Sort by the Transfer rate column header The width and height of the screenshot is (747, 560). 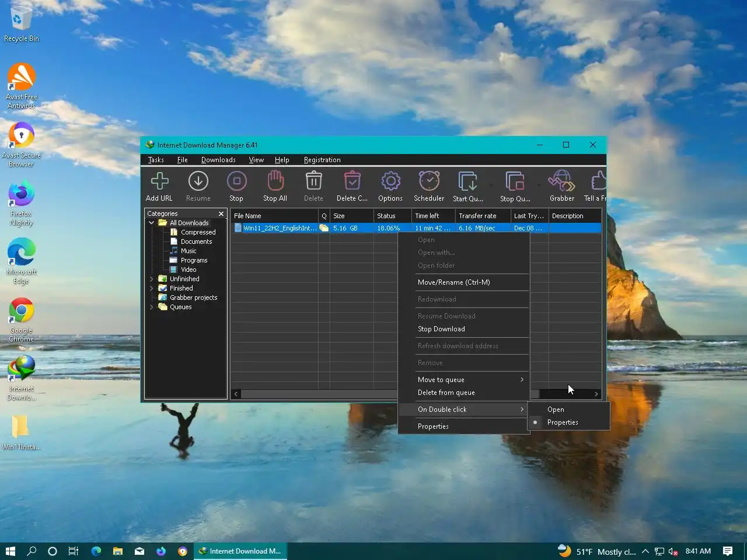pos(483,216)
